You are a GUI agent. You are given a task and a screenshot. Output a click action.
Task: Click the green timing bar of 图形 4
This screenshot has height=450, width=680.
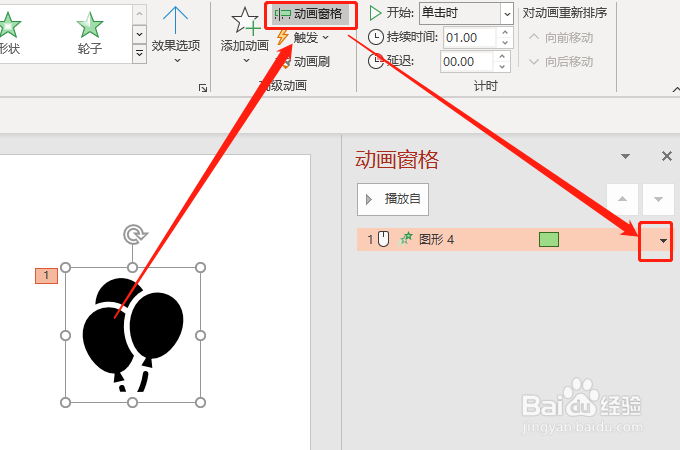(549, 239)
